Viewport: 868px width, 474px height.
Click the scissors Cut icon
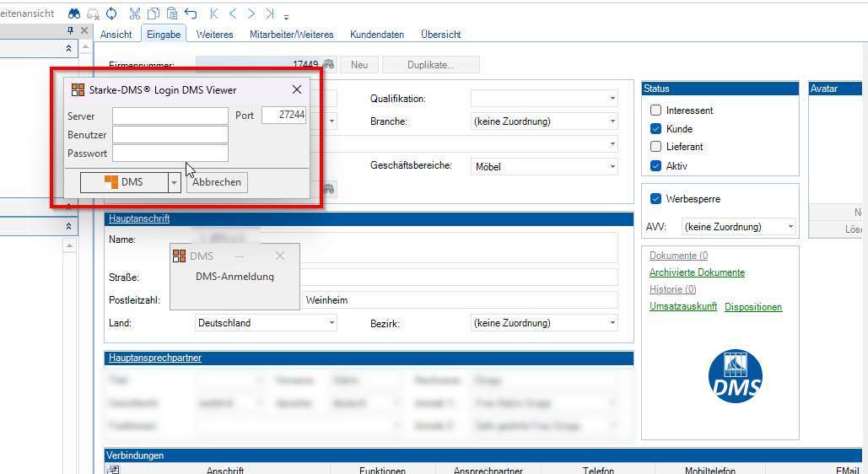pos(134,13)
